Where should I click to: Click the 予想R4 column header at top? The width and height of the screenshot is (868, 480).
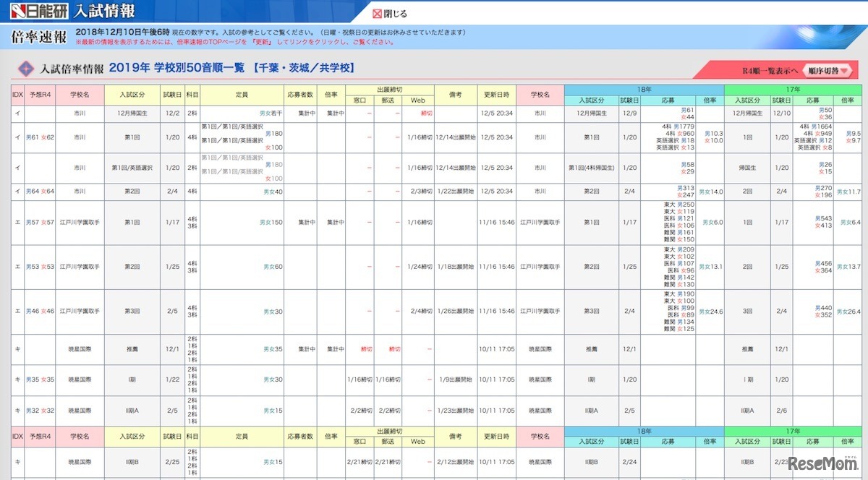coord(40,94)
